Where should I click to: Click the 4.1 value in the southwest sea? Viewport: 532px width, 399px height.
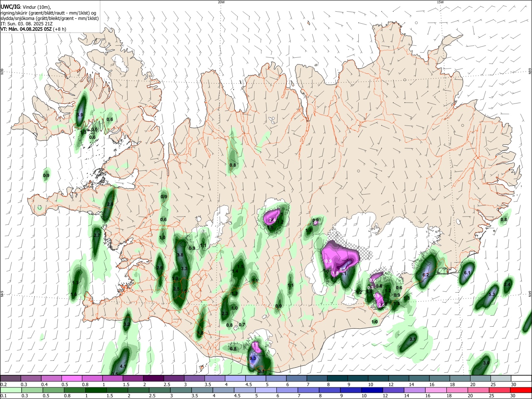tap(123, 366)
